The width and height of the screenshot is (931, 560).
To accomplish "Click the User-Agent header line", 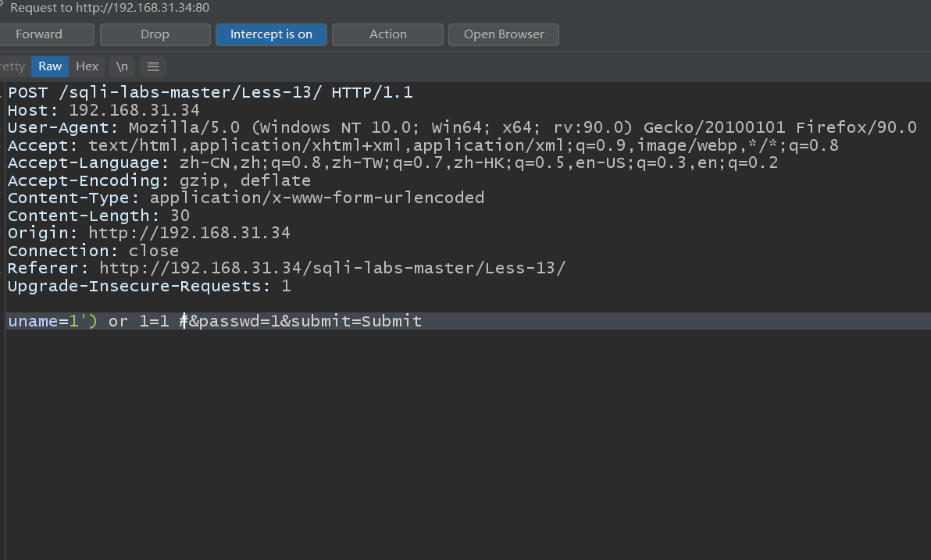I will 462,127.
